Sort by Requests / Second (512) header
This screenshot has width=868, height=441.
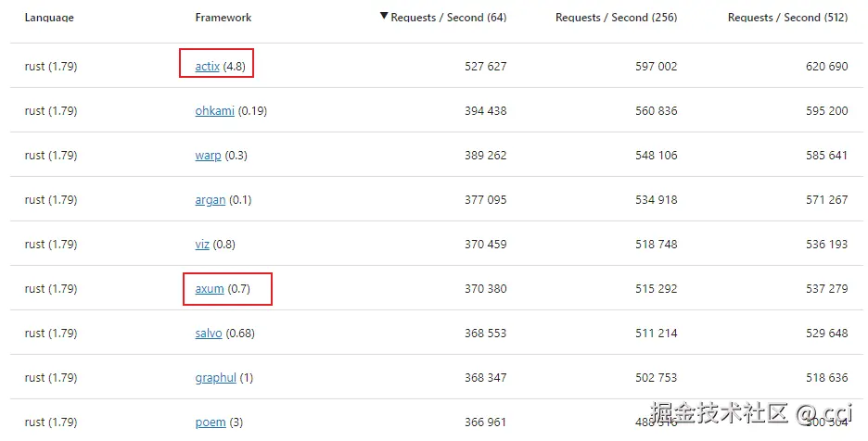[x=787, y=18]
